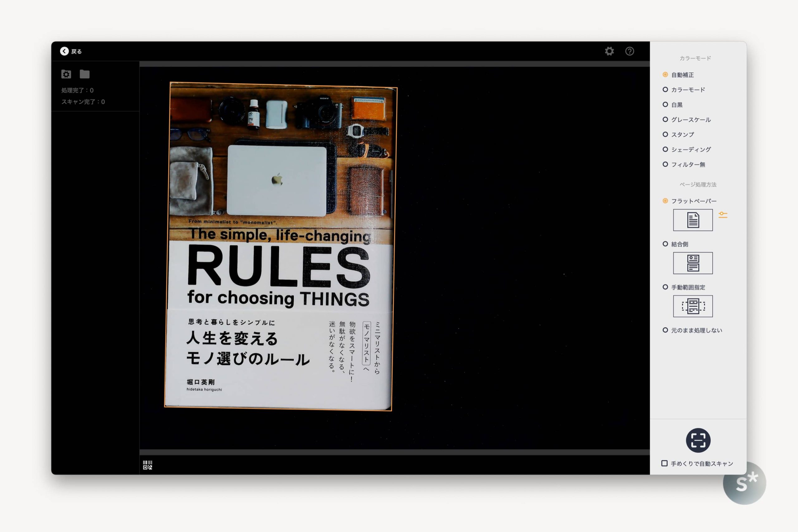Start the scan with the round scan button
Viewport: 798px width, 532px height.
pos(698,440)
